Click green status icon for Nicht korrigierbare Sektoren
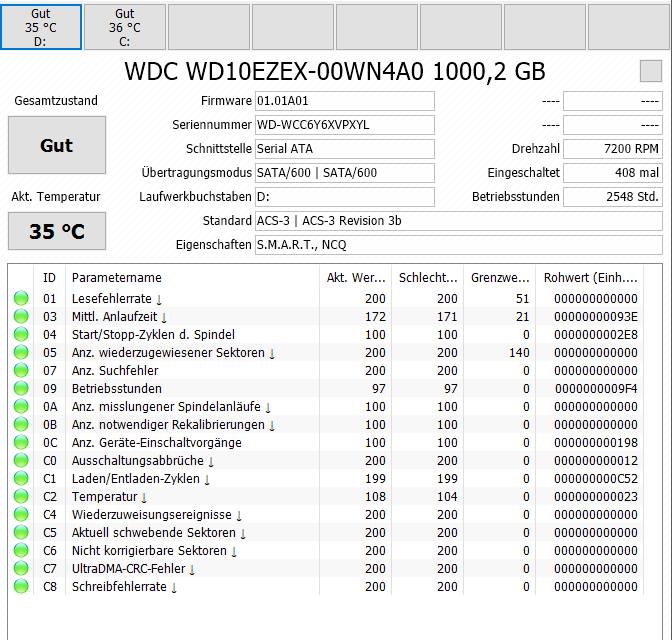Viewport: 672px width, 640px height. (21, 550)
